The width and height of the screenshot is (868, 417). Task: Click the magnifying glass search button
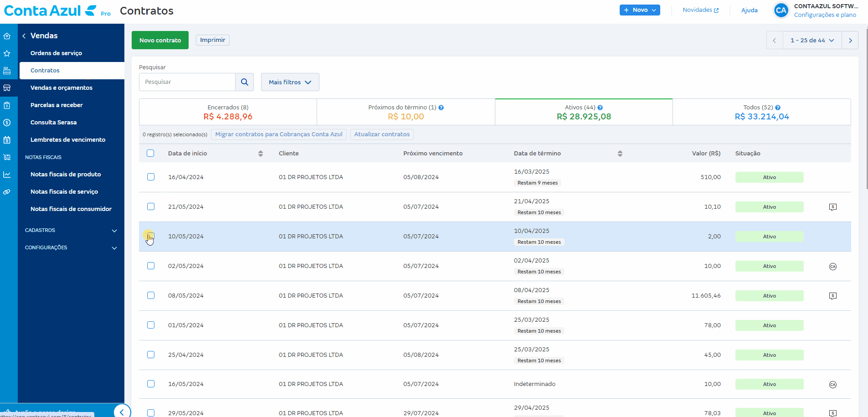[244, 82]
